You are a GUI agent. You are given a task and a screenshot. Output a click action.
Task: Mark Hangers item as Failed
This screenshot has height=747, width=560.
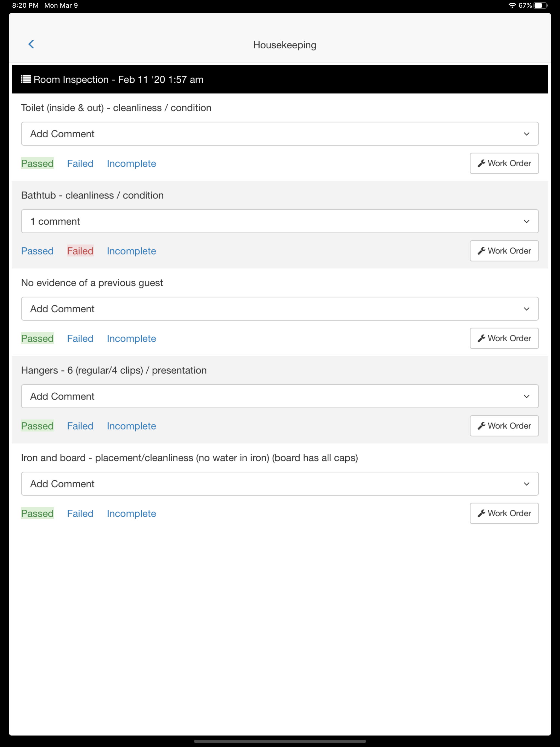click(x=80, y=426)
